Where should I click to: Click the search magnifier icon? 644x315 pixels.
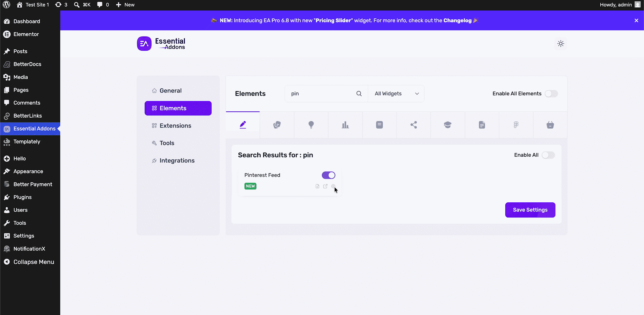pos(359,93)
